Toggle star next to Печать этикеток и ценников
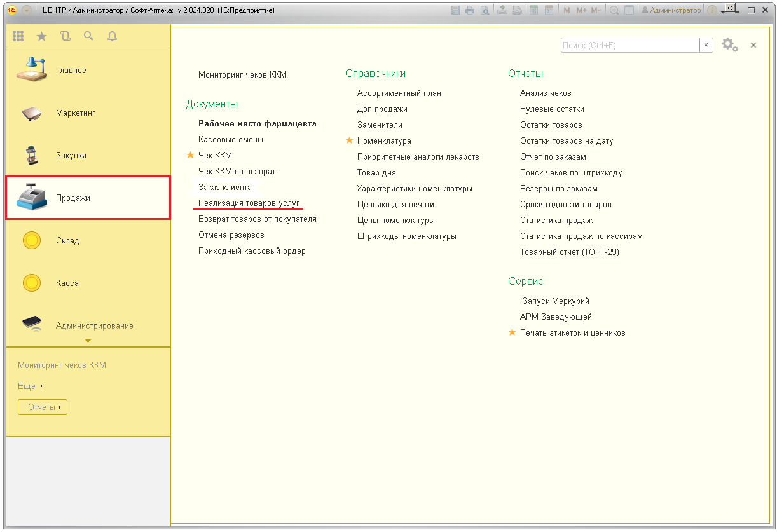The height and width of the screenshot is (532, 777). click(512, 332)
